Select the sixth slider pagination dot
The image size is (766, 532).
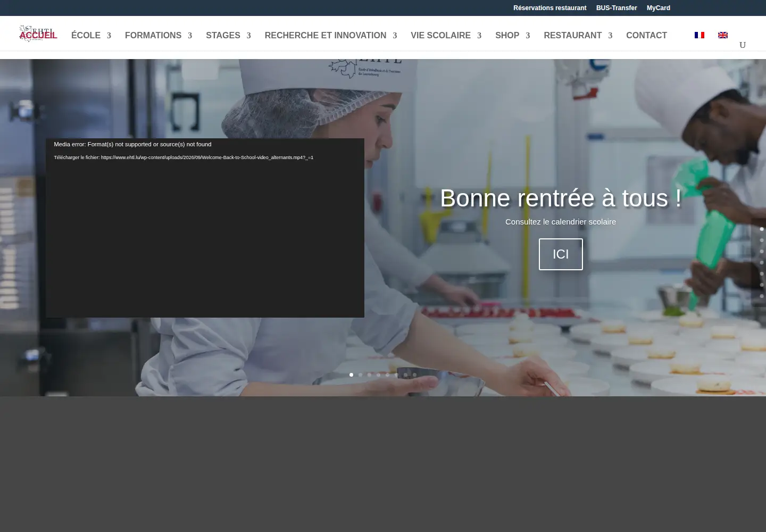click(396, 375)
